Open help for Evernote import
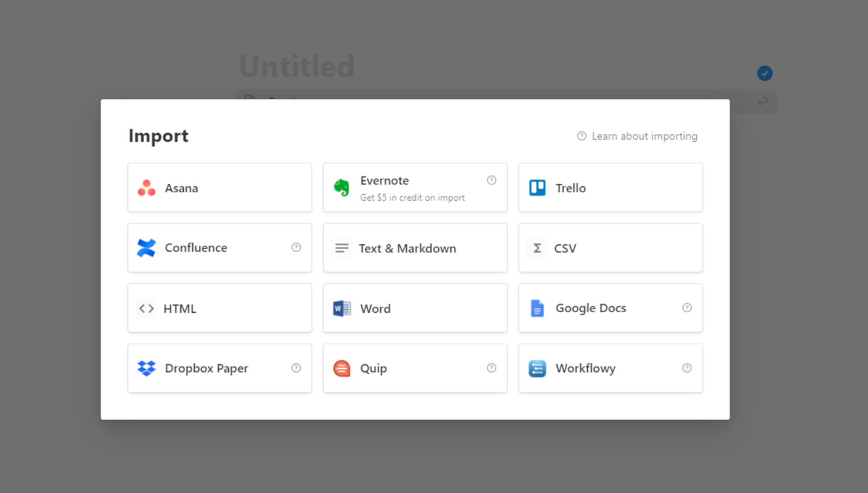The image size is (868, 493). coord(492,180)
